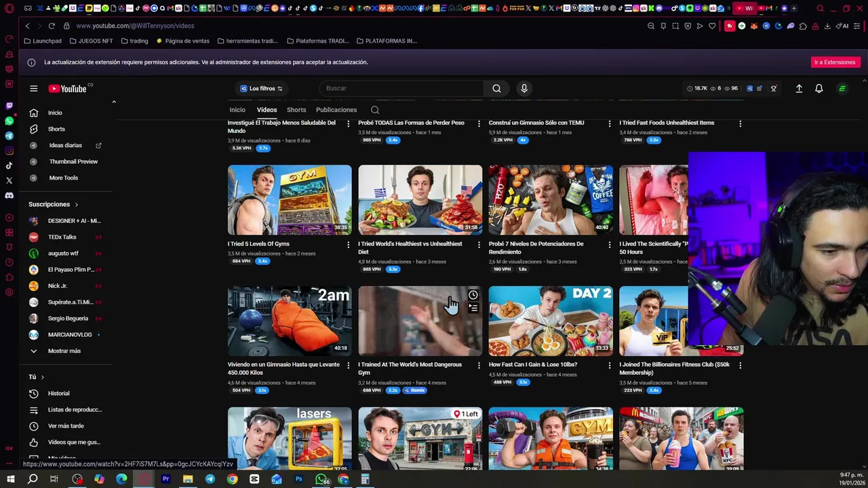Open Premiere Pro from the taskbar
This screenshot has height=488, width=868.
(165, 479)
